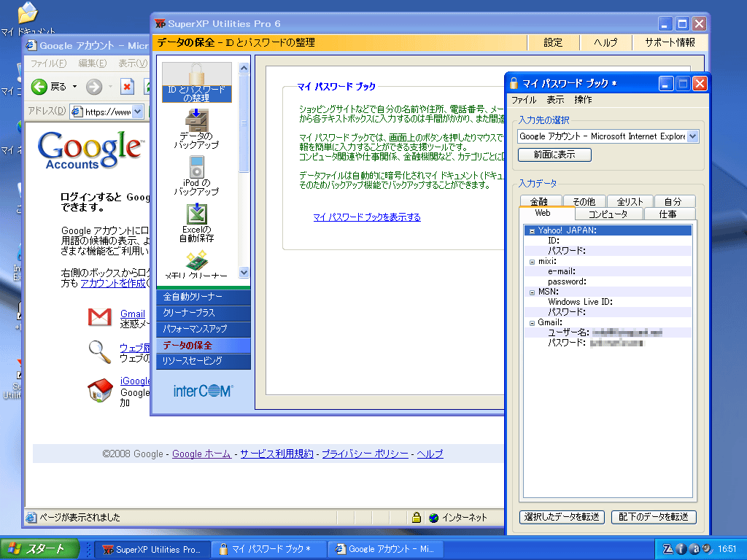Select パフォーマンスアップ category

(x=203, y=329)
